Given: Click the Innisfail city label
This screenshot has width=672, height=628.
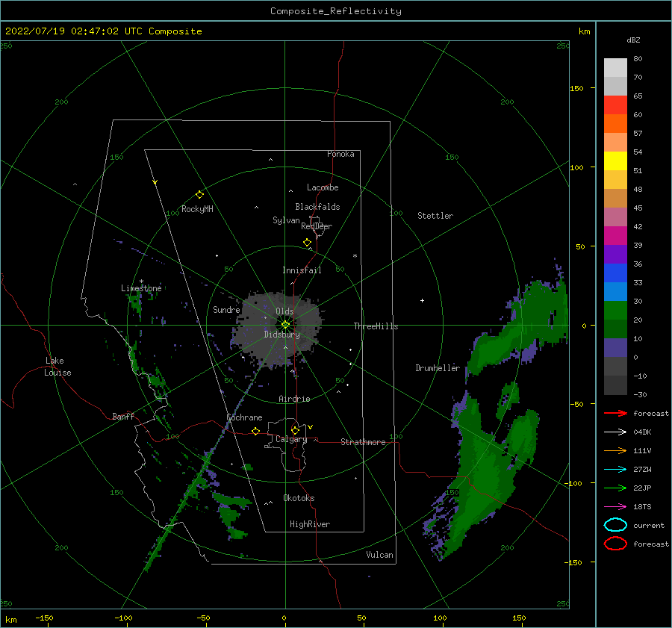Looking at the screenshot, I should tap(302, 270).
